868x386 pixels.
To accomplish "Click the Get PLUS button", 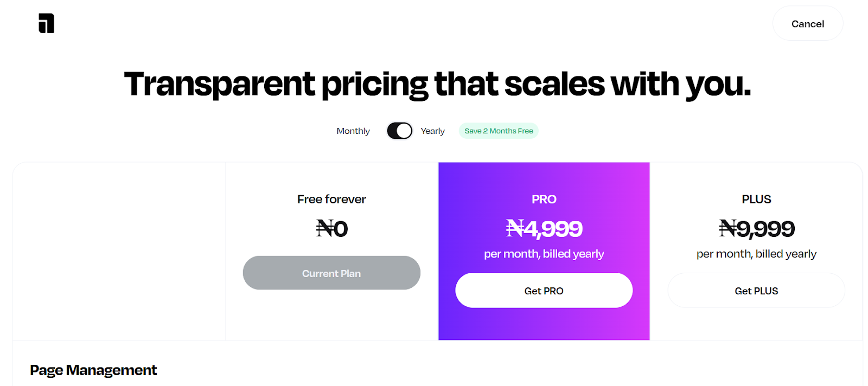I will (756, 290).
